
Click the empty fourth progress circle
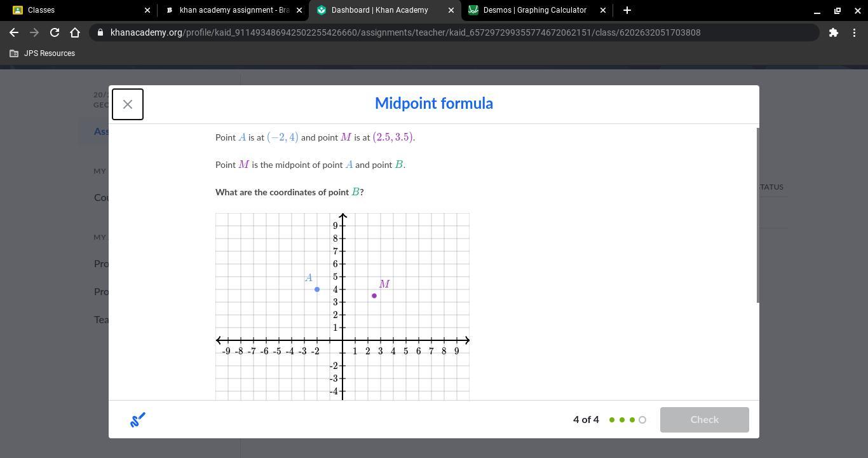pos(642,420)
